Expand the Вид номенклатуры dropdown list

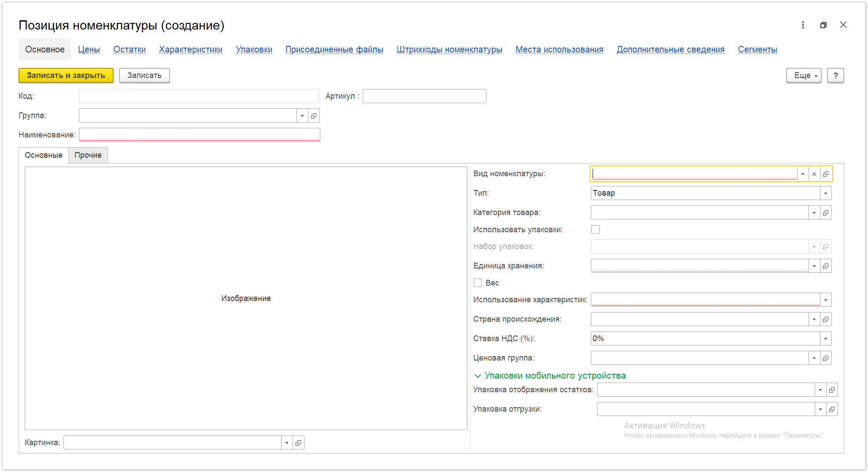(x=803, y=174)
